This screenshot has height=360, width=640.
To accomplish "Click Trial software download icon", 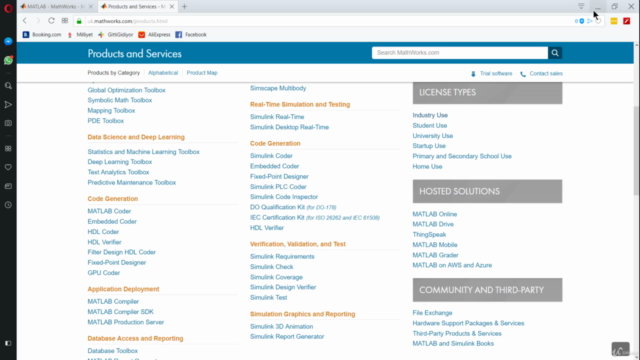I will click(473, 74).
